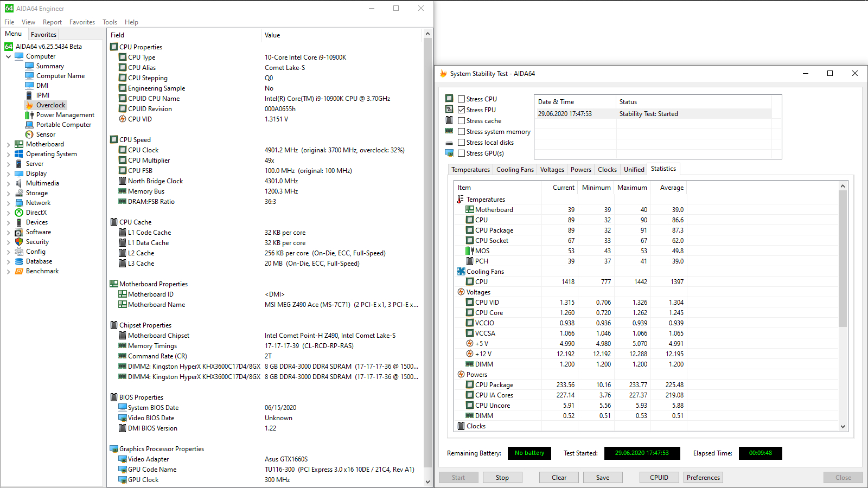
Task: Click the Video Adapter icon in the field list
Action: point(123,459)
